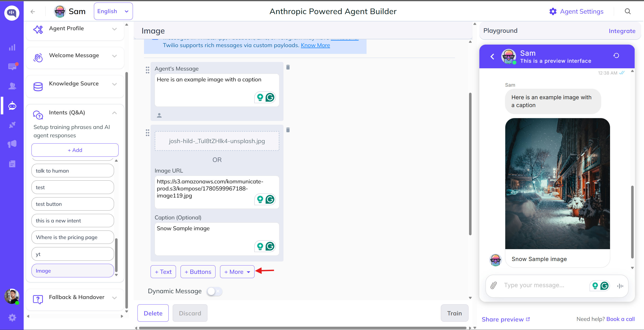
Task: Click the user profile avatar in the sidebar
Action: [x=12, y=296]
